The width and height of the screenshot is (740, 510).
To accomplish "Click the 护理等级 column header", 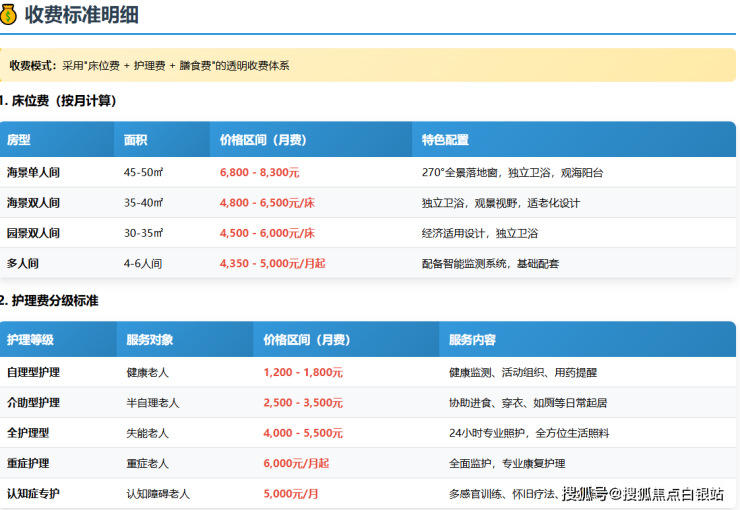I will [x=30, y=340].
